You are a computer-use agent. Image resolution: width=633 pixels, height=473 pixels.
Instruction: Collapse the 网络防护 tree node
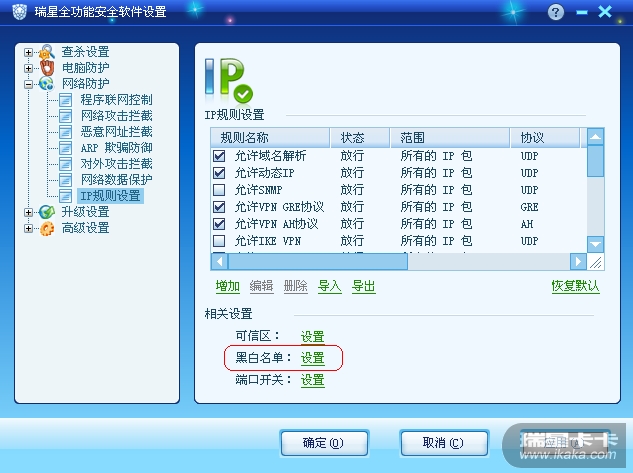(28, 84)
